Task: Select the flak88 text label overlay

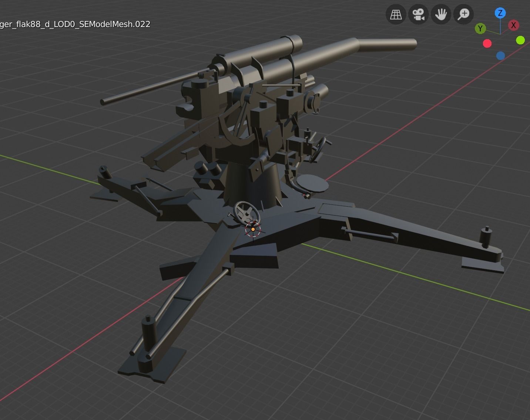Action: click(75, 24)
